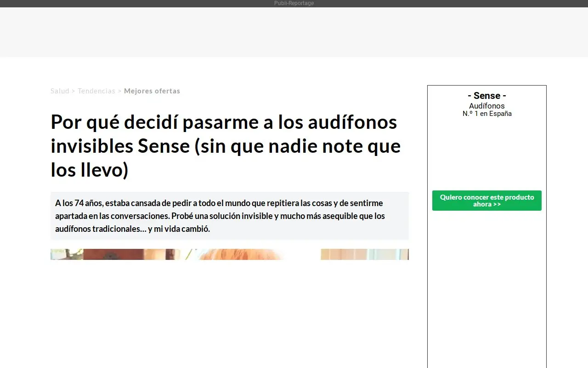The image size is (588, 368).
Task: Click the Publi-Reportage label in top bar
Action: (294, 3)
